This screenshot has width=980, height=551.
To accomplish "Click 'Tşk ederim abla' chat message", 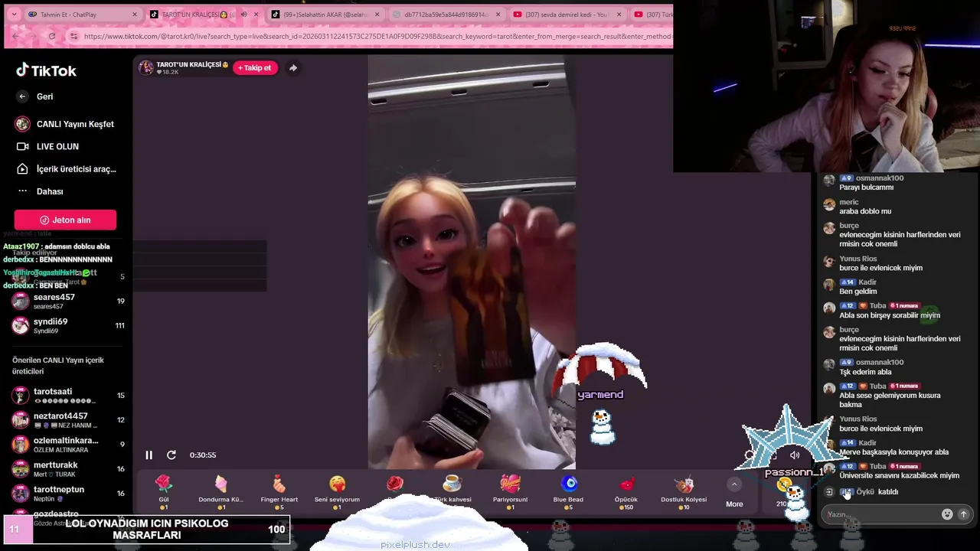I will (x=866, y=372).
